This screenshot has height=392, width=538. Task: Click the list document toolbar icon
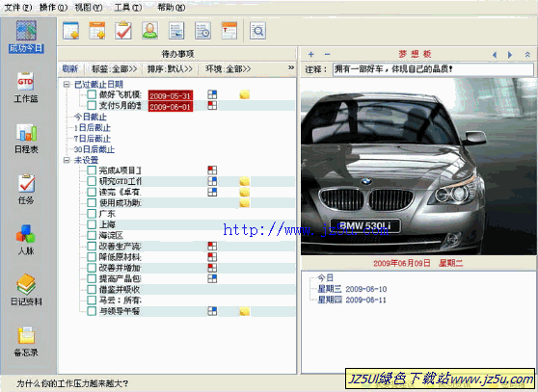(176, 31)
